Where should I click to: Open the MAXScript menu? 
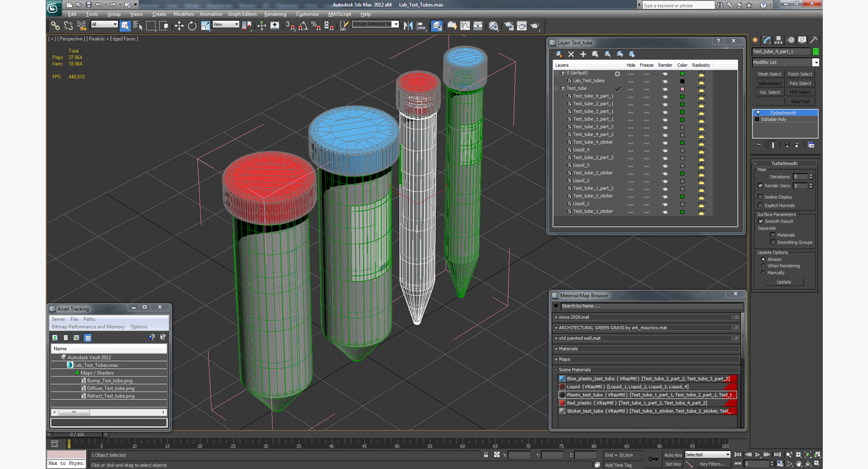[340, 14]
